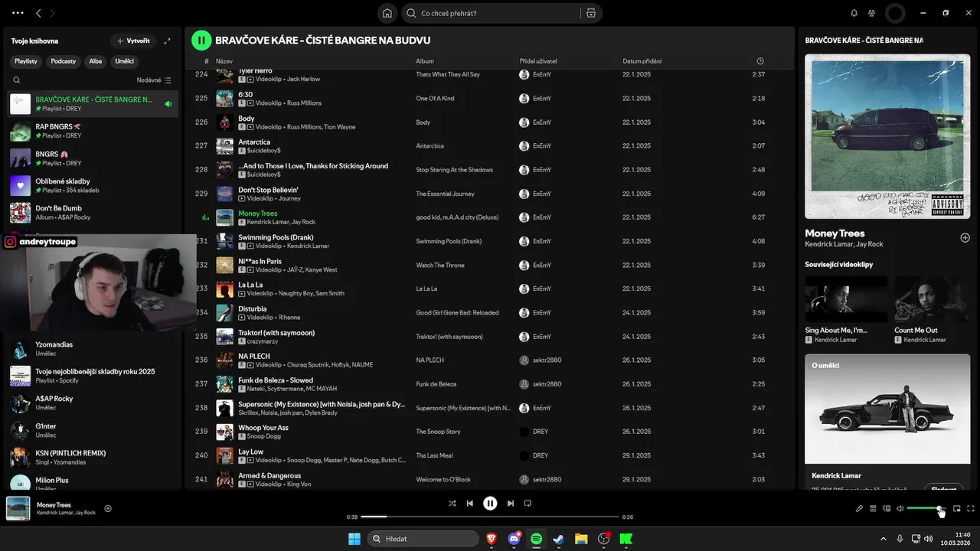Open the Spotify three-dots menu
980x551 pixels.
(x=18, y=13)
